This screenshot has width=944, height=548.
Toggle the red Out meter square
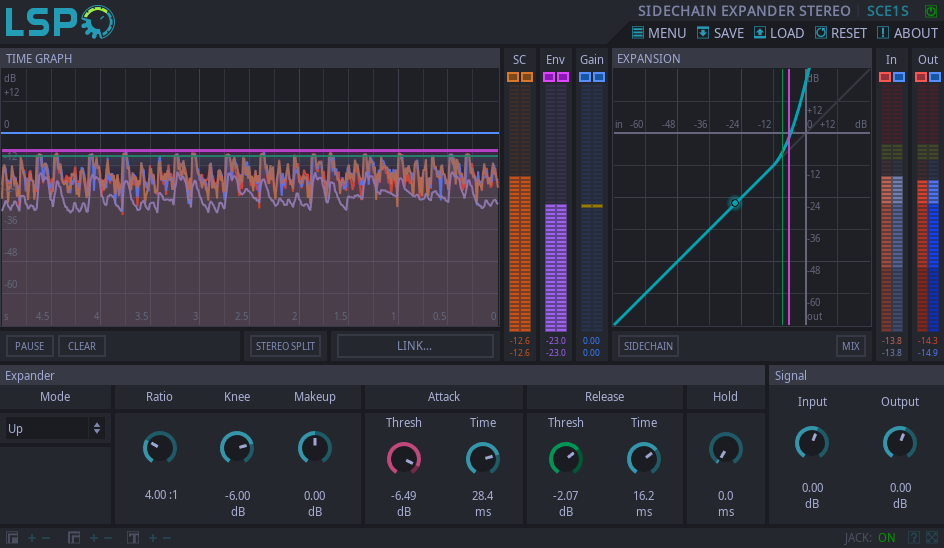tap(921, 77)
